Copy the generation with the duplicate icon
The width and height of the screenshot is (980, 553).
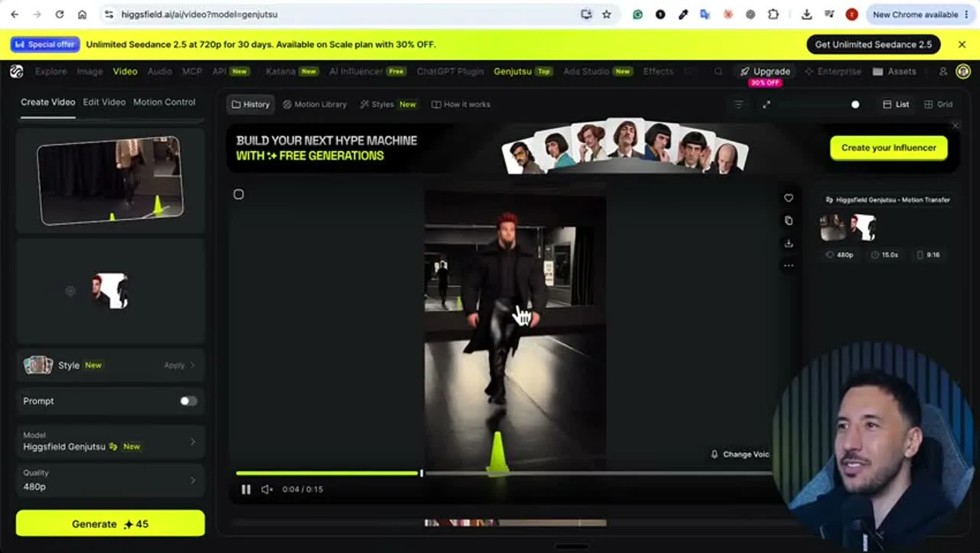click(x=789, y=221)
